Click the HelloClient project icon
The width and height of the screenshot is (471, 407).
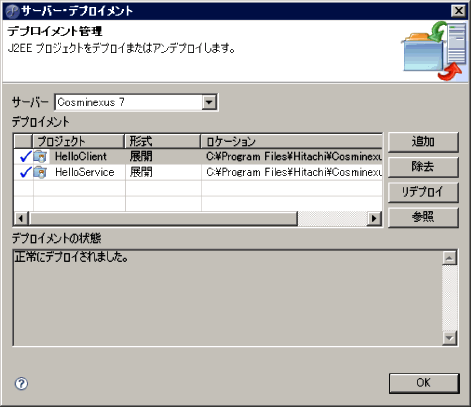coord(40,156)
